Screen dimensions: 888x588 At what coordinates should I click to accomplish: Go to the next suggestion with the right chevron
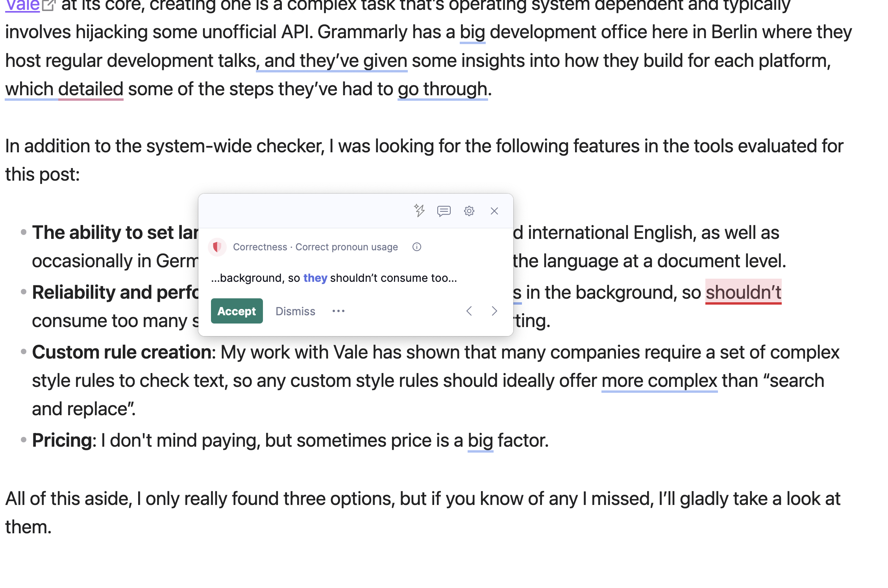coord(494,311)
